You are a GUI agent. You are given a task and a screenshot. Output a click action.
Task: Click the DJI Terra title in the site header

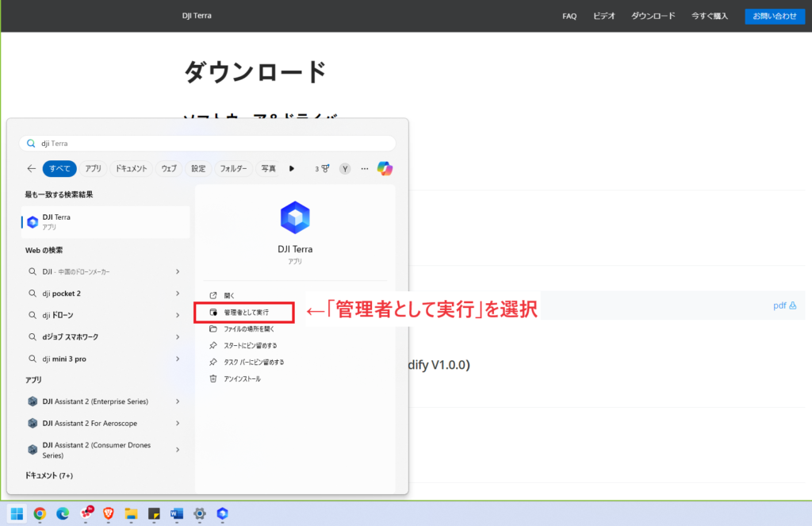click(197, 16)
